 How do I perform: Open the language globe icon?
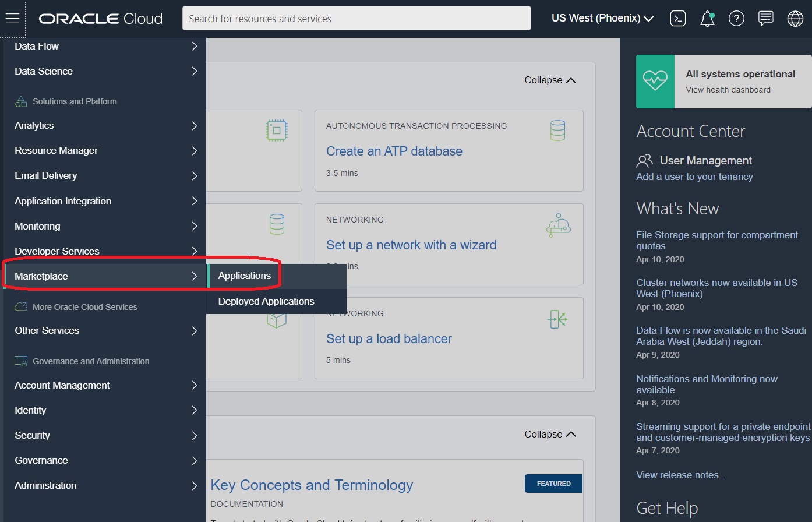click(795, 19)
